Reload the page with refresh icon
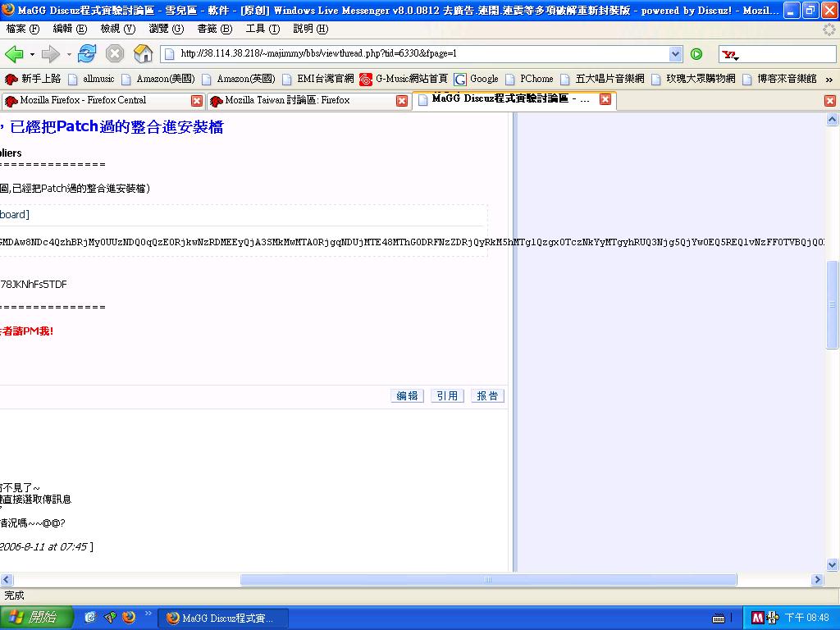Viewport: 840px width, 630px height. tap(87, 53)
